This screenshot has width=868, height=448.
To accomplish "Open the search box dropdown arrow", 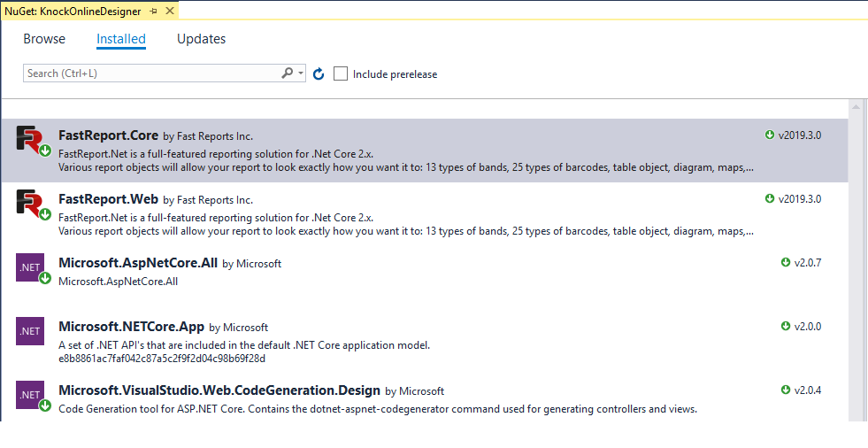I will click(301, 73).
